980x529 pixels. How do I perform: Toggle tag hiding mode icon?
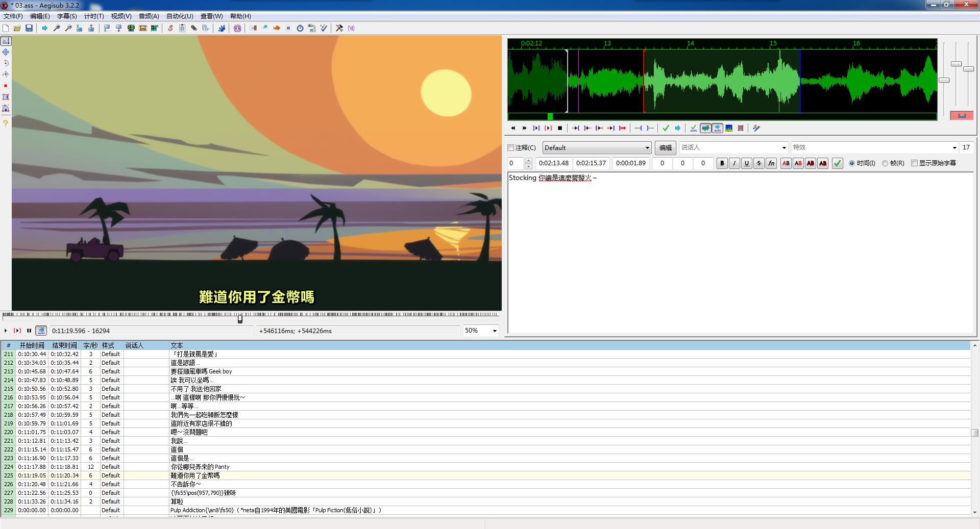click(351, 28)
